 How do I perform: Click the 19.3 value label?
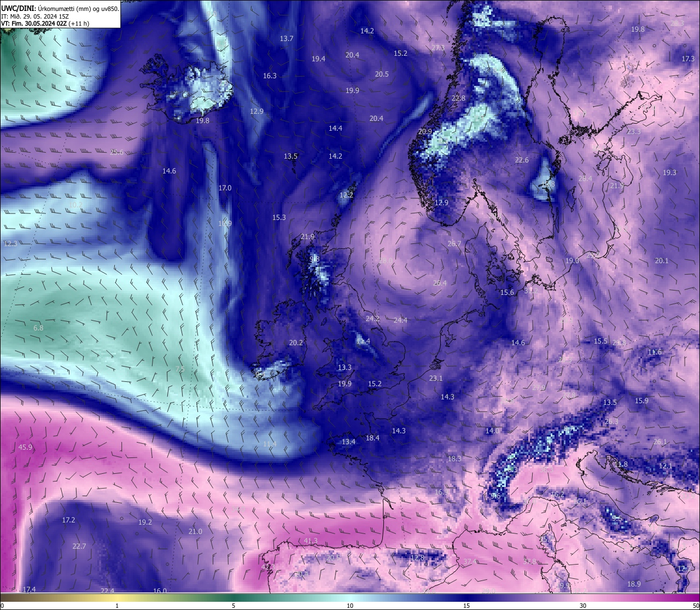click(x=669, y=172)
